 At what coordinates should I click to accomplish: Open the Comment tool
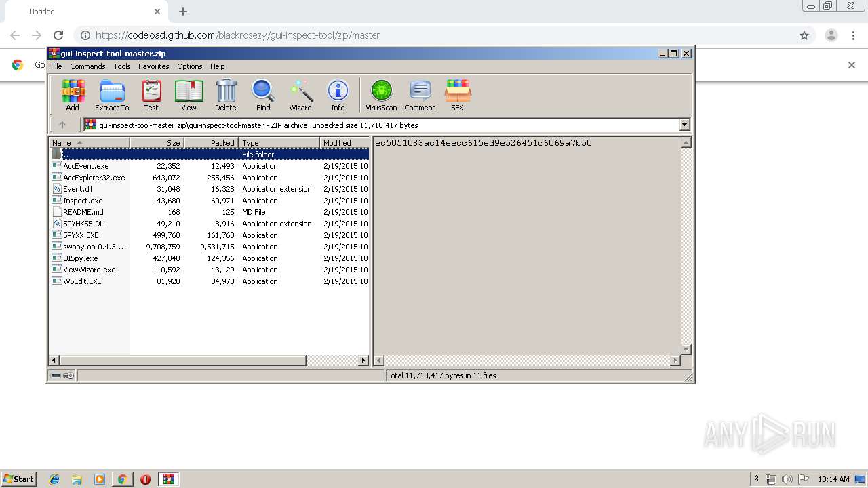coord(420,95)
